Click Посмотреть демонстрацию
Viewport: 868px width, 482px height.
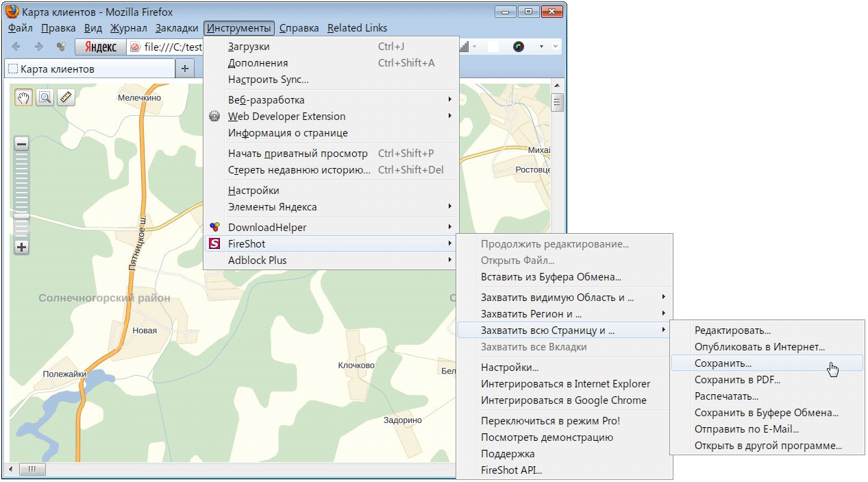tap(565, 437)
